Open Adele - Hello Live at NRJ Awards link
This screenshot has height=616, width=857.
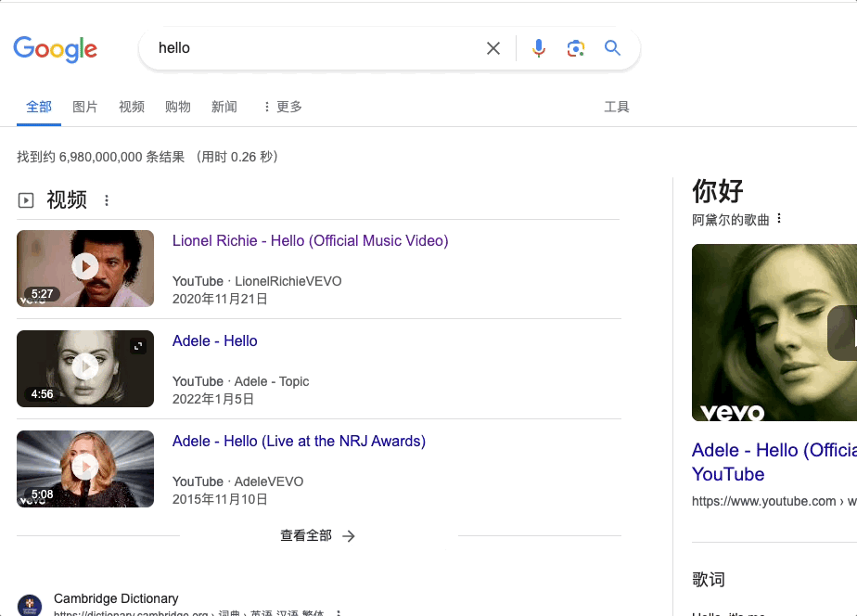point(299,441)
